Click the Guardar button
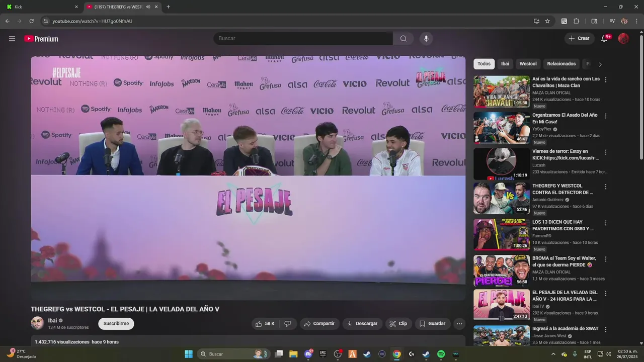Screen dimensions: 644x362 pos(433,324)
